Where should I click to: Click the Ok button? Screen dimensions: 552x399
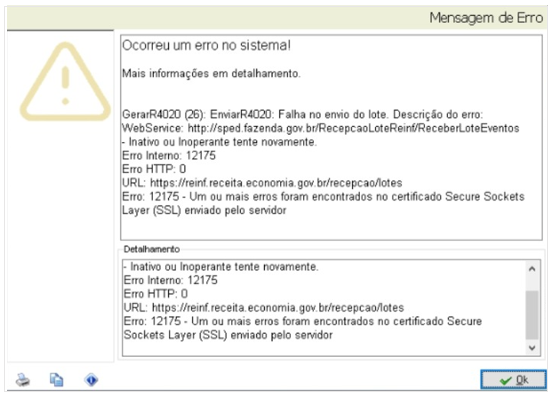point(514,380)
